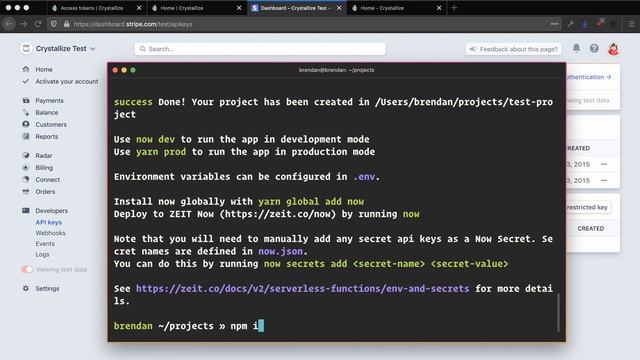Click the Billing icon in sidebar
The height and width of the screenshot is (360, 640).
click(26, 167)
